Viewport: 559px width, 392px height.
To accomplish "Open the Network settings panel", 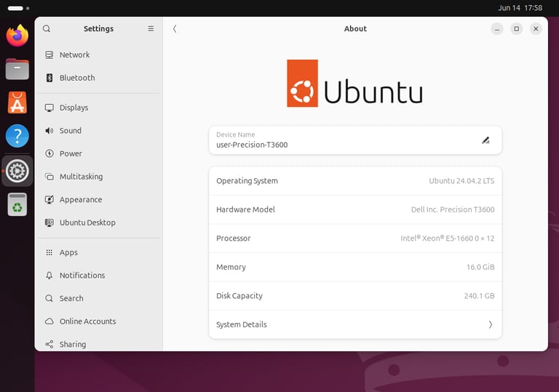I will click(x=99, y=55).
